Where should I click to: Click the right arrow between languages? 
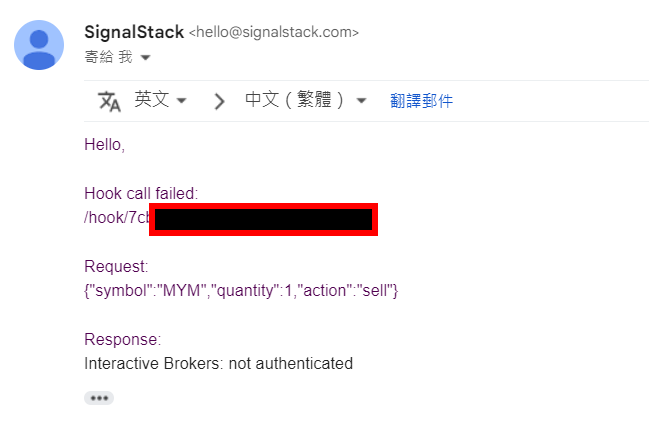click(219, 101)
